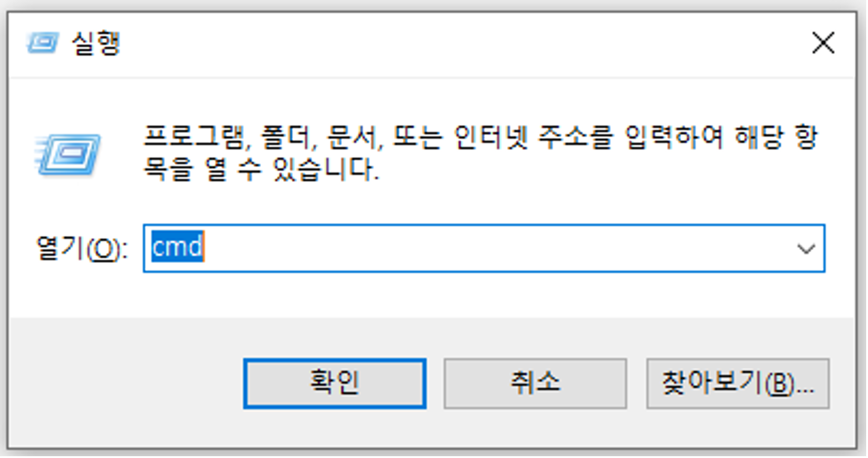
Task: Click the 실행 title text
Action: tap(96, 43)
